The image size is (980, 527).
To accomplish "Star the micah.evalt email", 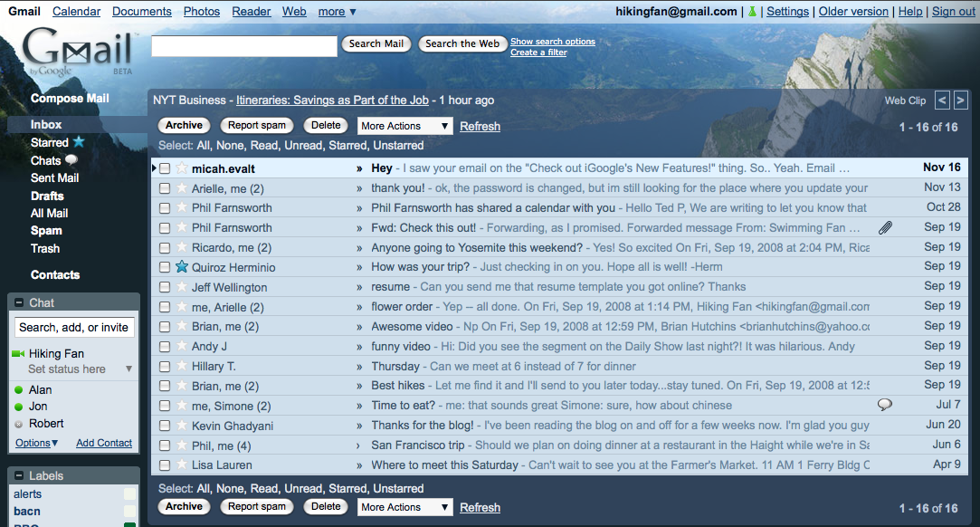I will point(181,168).
